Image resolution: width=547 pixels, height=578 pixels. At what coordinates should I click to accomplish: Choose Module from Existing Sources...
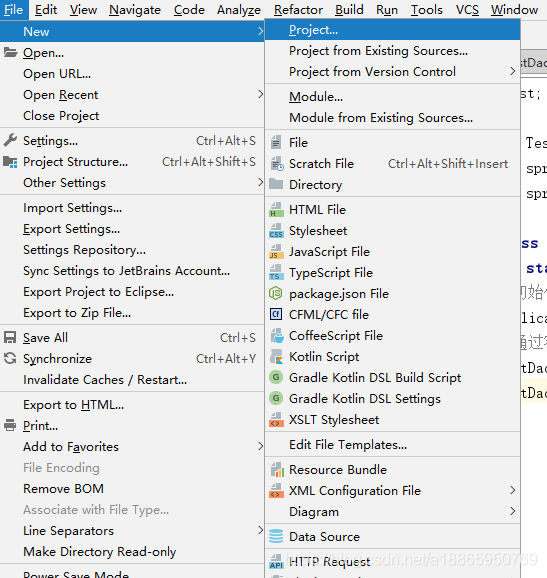(393, 118)
